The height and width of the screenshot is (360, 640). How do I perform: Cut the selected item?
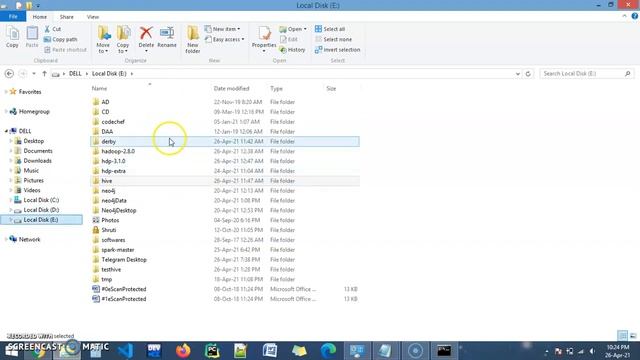53,29
